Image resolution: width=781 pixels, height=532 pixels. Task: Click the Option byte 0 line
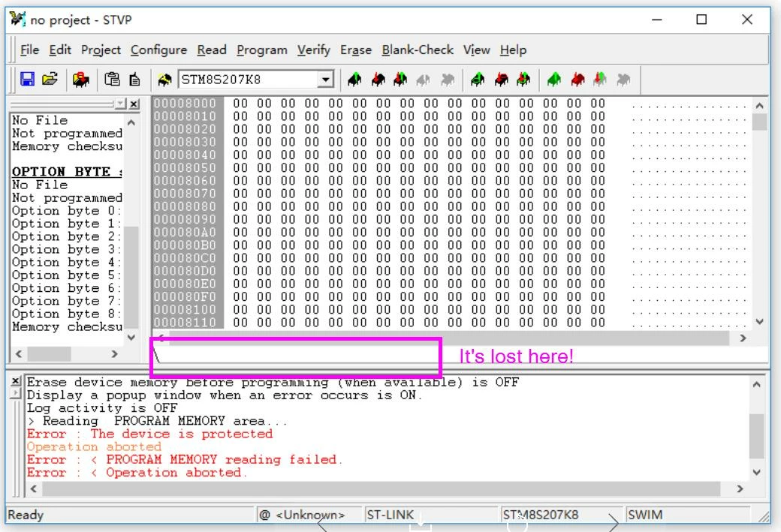pyautogui.click(x=67, y=211)
